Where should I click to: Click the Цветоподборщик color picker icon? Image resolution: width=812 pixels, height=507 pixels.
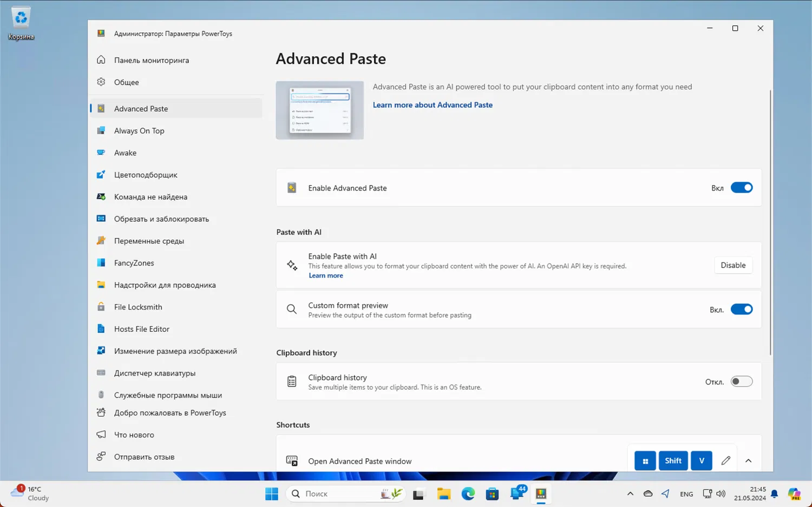101,175
